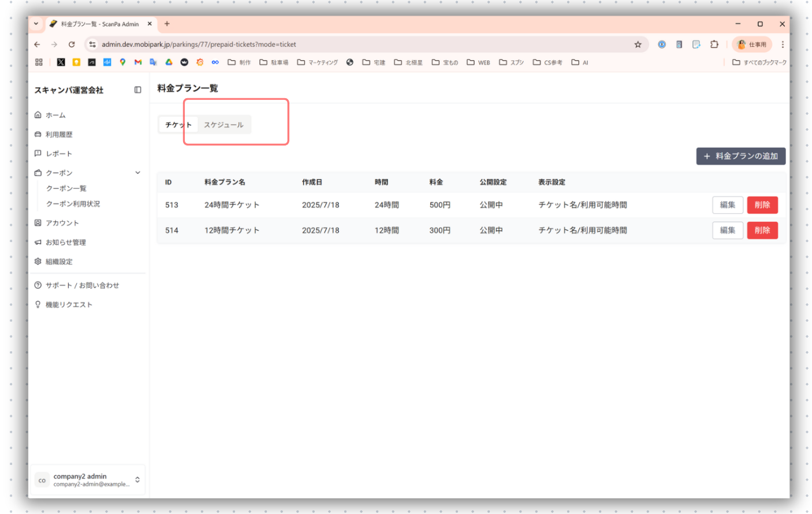
Task: Open クーポン利用状況 submenu item
Action: click(x=73, y=204)
